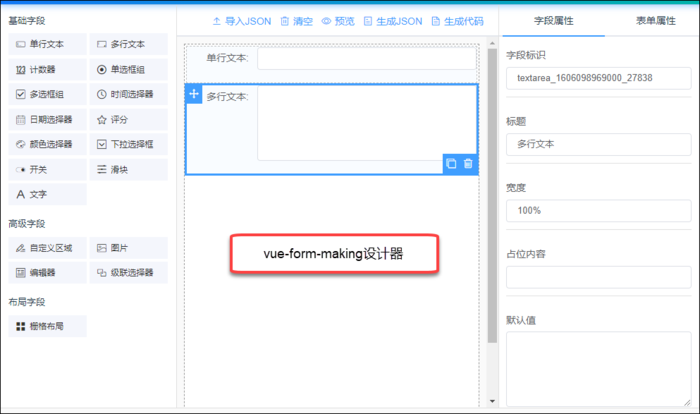Add the 时间选择器 time picker component
The image size is (700, 414).
click(129, 94)
